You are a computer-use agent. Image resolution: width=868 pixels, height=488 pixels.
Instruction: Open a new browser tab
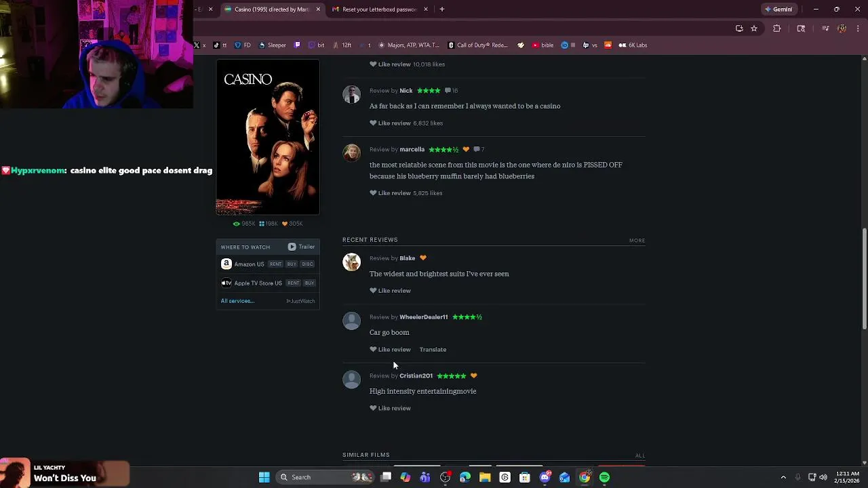tap(442, 9)
